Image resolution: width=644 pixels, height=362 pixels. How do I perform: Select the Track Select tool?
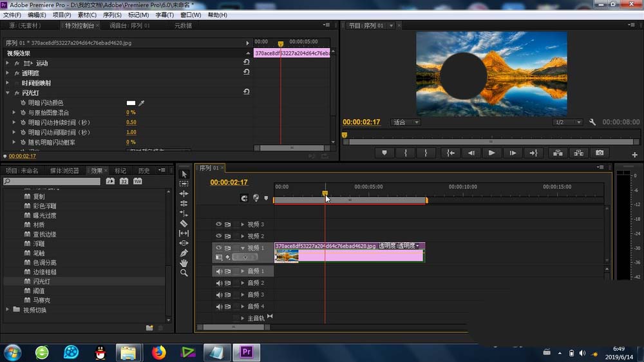184,184
